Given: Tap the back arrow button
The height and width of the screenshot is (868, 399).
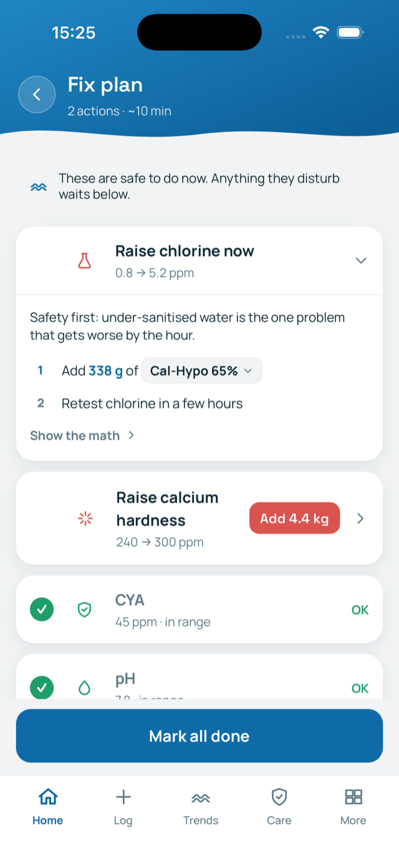Looking at the screenshot, I should click(x=37, y=94).
